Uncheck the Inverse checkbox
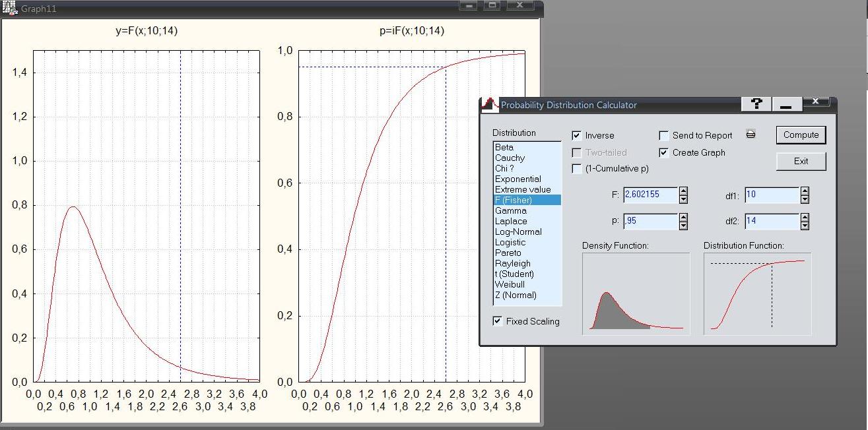Screen dimensions: 868x430 577,136
